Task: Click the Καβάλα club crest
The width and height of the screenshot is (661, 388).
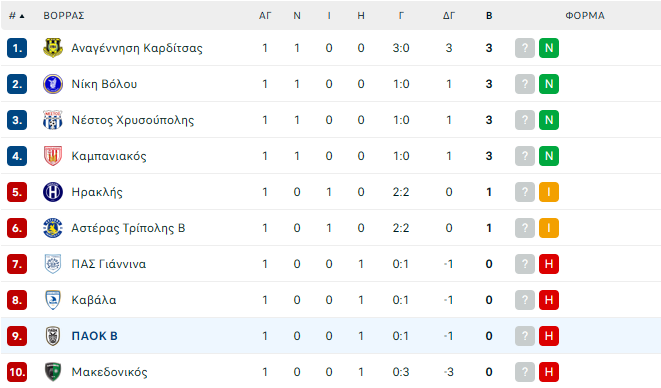Action: point(53,300)
